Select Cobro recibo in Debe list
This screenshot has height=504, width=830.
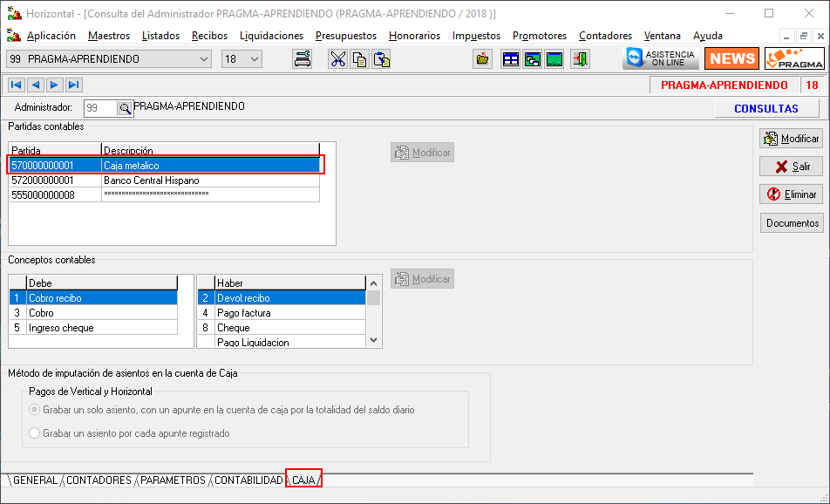pyautogui.click(x=93, y=298)
